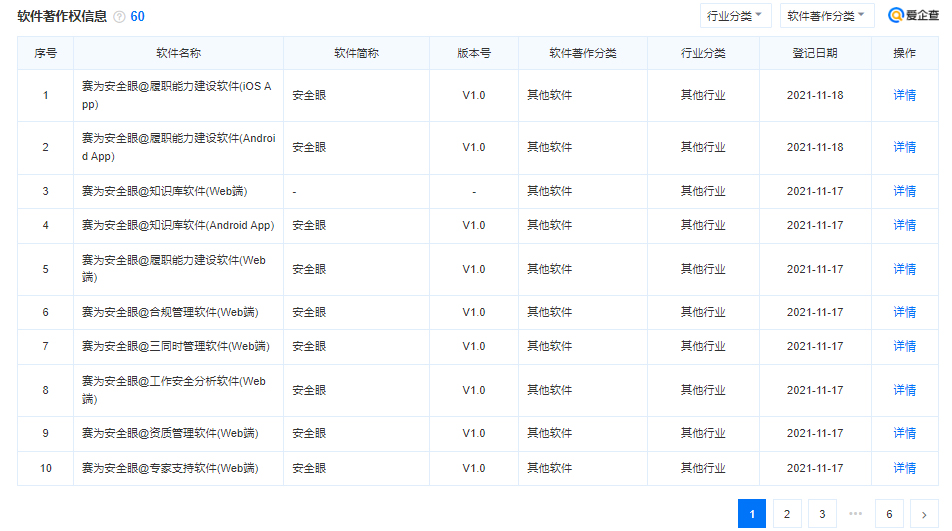Click the 软件简称 column header
Screen dimensions: 952x531
point(356,53)
